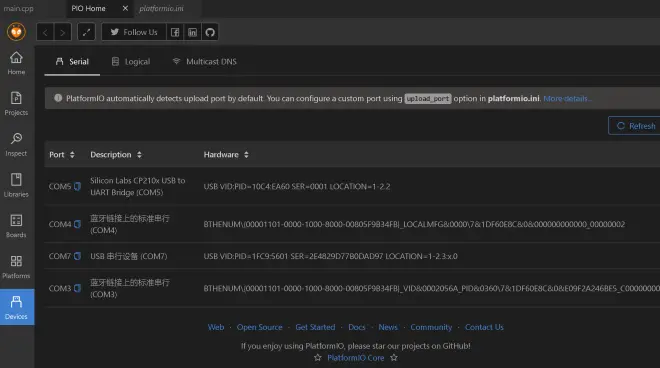Open the More details link
660x368 pixels.
click(x=567, y=99)
